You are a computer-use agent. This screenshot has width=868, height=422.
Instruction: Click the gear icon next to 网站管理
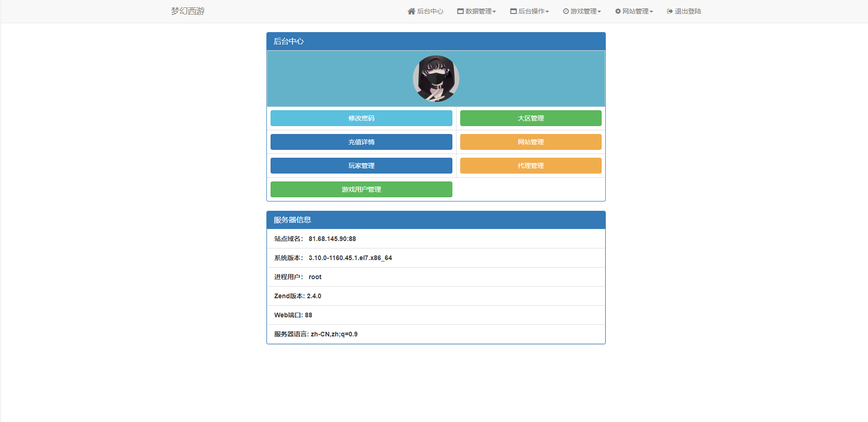point(618,11)
